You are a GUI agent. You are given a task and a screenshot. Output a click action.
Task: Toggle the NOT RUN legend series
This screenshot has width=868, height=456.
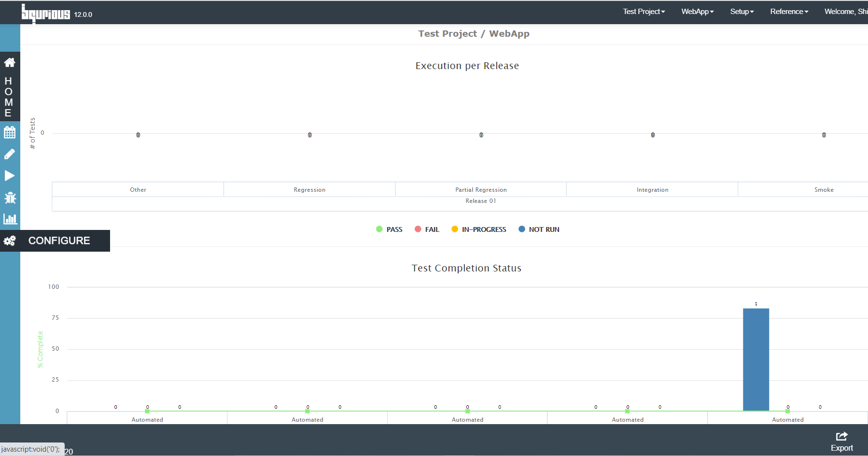click(x=539, y=229)
